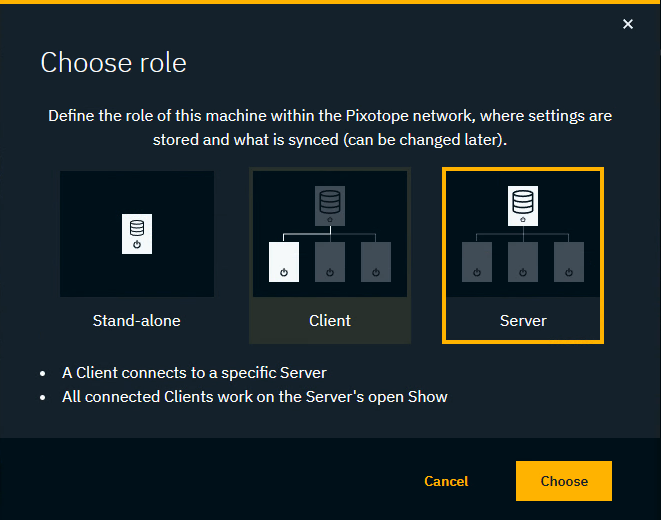
Task: Close the Choose role dialog with X
Action: point(628,24)
